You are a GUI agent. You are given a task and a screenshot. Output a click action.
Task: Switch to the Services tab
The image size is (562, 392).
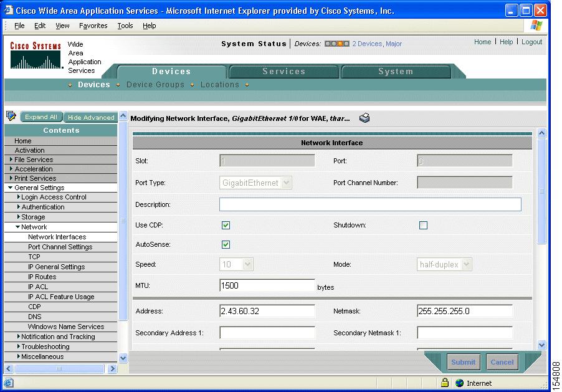(x=283, y=72)
